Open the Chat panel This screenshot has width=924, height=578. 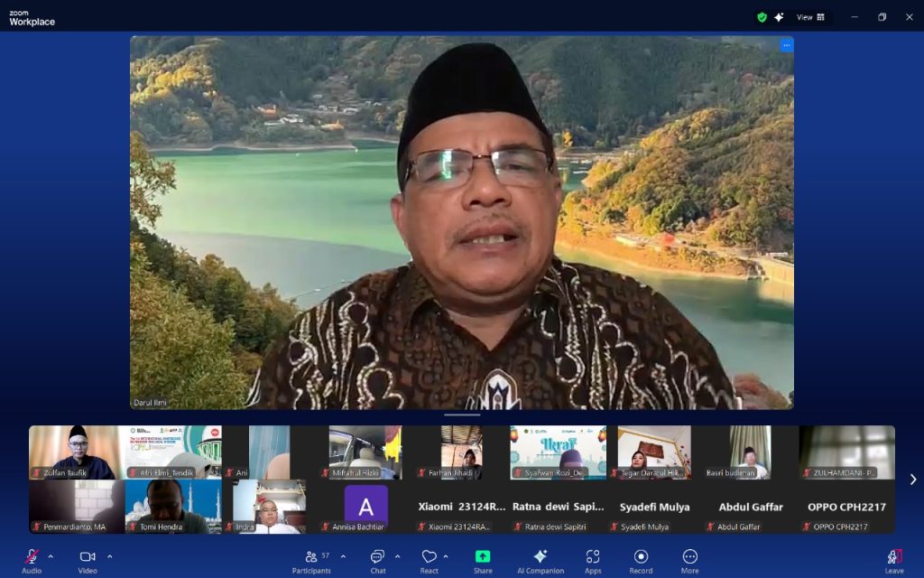[377, 557]
